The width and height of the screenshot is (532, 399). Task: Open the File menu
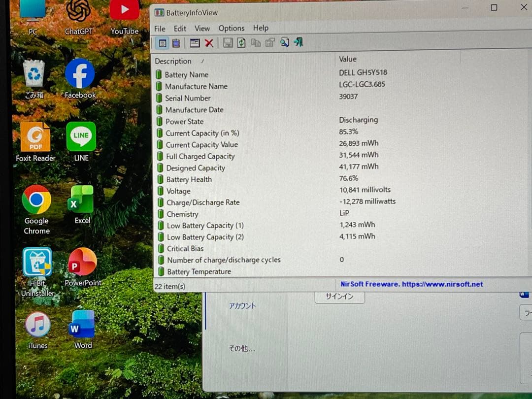[x=159, y=28]
